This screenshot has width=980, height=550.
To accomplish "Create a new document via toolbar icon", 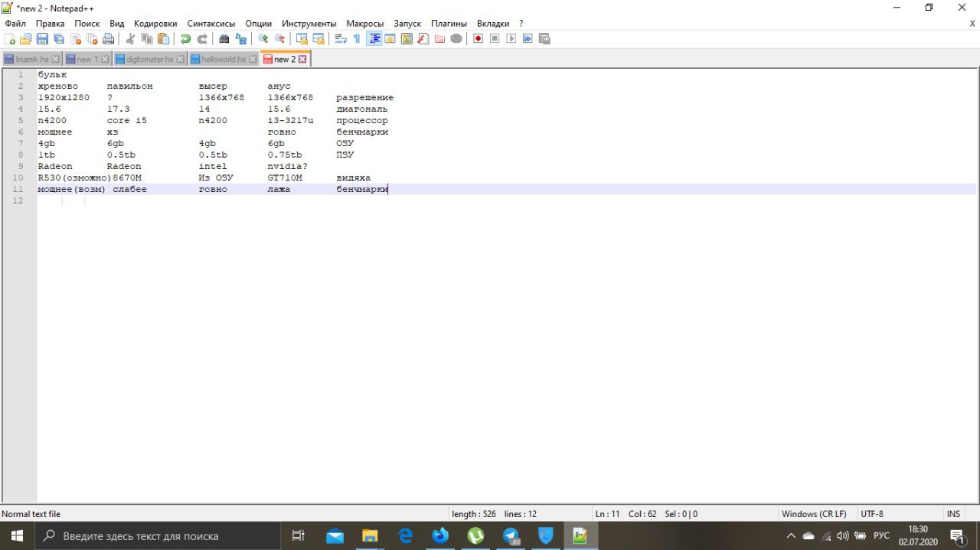I will tap(9, 39).
